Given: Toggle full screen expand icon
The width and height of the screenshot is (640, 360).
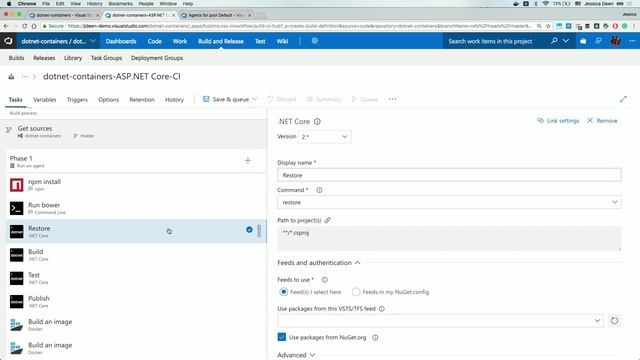Looking at the screenshot, I should pyautogui.click(x=623, y=99).
